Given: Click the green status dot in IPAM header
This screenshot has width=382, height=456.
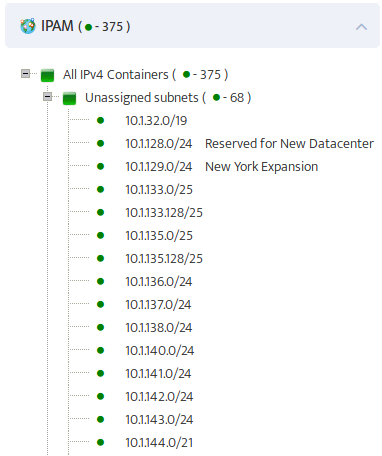Looking at the screenshot, I should click(x=88, y=27).
